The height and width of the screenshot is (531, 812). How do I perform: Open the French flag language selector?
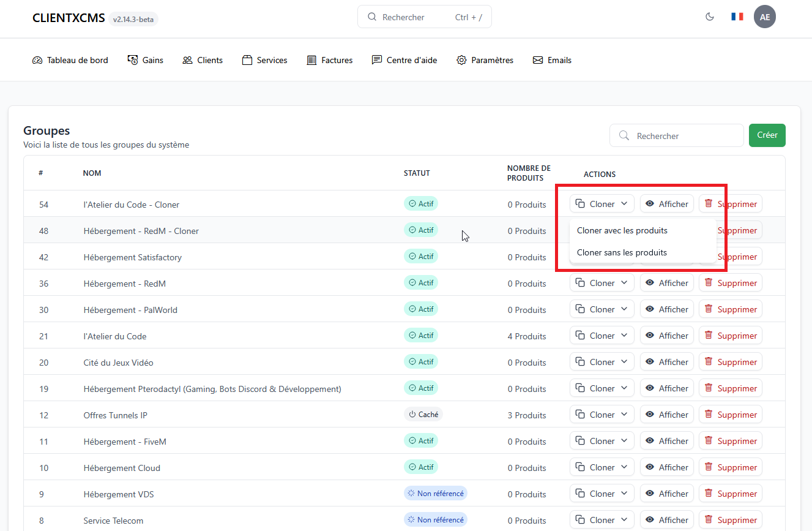click(x=737, y=17)
